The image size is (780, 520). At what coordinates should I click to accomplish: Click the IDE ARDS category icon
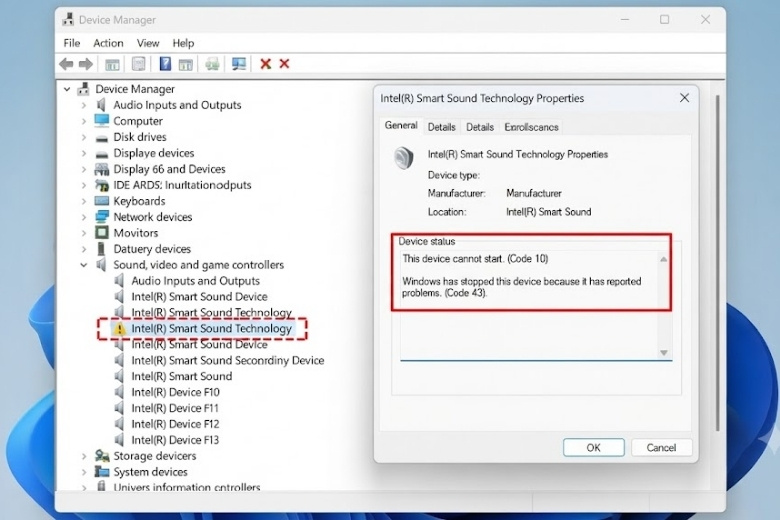pos(101,185)
